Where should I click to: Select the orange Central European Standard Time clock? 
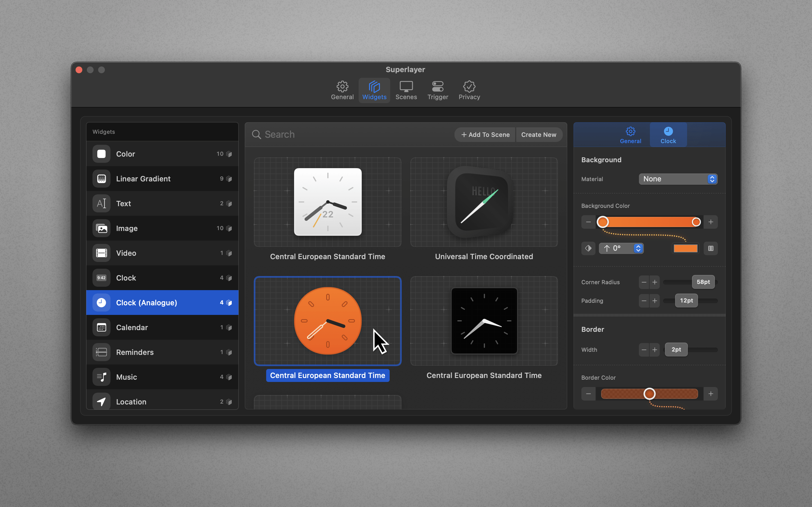point(327,320)
